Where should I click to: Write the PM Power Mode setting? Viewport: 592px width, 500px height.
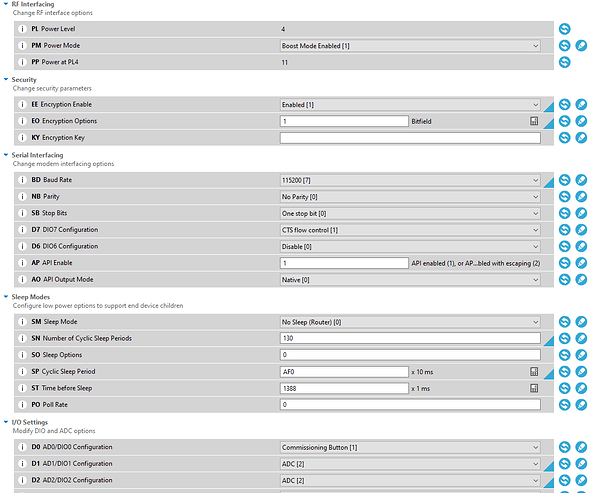pos(581,46)
